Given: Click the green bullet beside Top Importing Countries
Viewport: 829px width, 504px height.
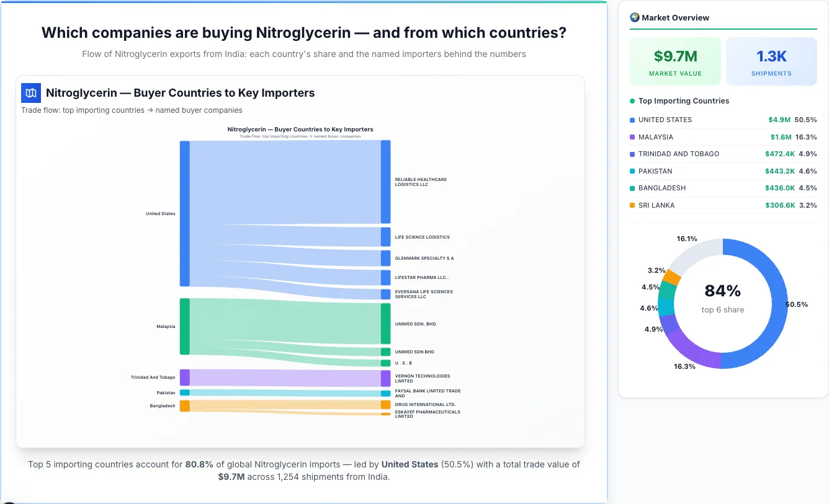Looking at the screenshot, I should (x=632, y=100).
